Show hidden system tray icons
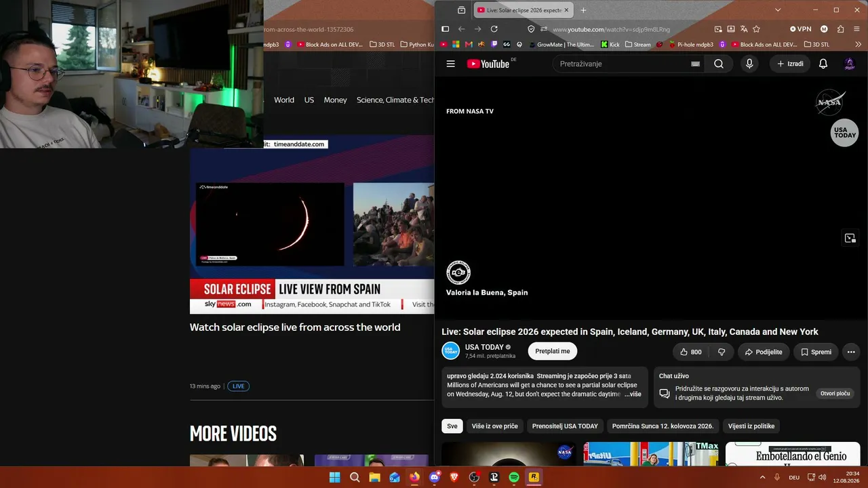Viewport: 868px width, 488px height. [762, 477]
